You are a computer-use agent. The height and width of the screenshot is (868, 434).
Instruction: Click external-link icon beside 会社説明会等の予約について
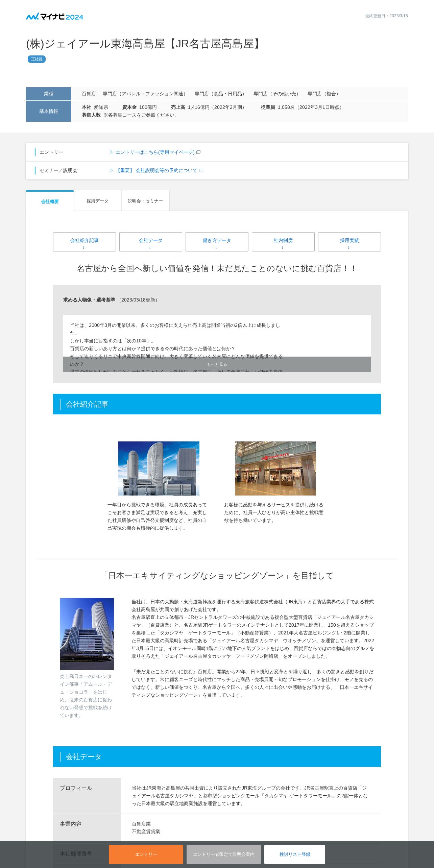coord(201,170)
